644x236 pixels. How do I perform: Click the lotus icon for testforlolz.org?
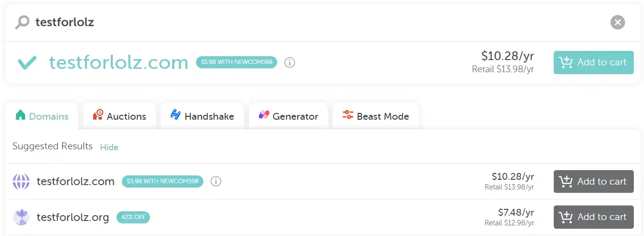[x=21, y=217]
